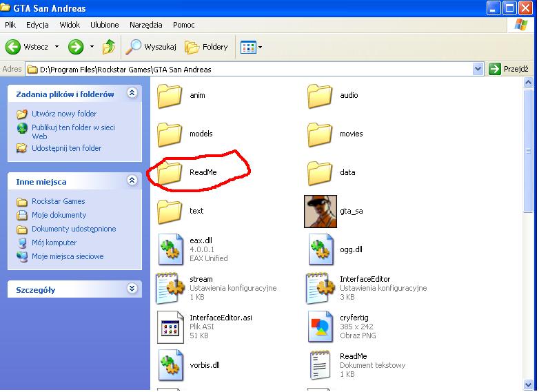Image resolution: width=539 pixels, height=392 pixels.
Task: Click the Windows flag logo
Action: click(x=521, y=25)
